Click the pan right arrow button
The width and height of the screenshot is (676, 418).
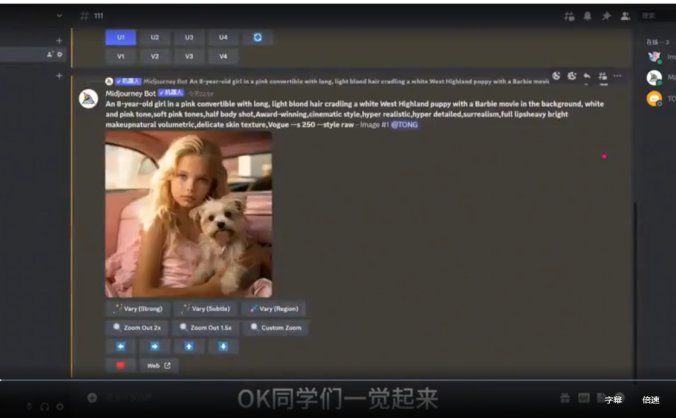click(154, 346)
